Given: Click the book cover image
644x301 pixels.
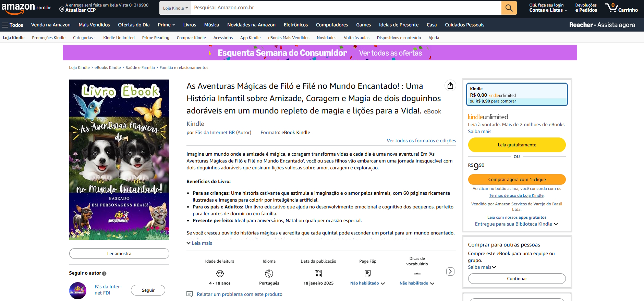Looking at the screenshot, I should click(119, 160).
